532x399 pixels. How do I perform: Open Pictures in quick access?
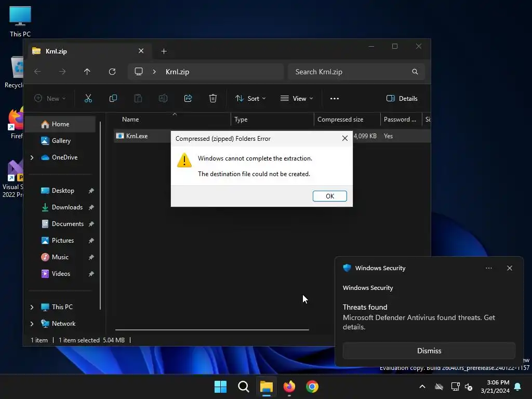(62, 241)
